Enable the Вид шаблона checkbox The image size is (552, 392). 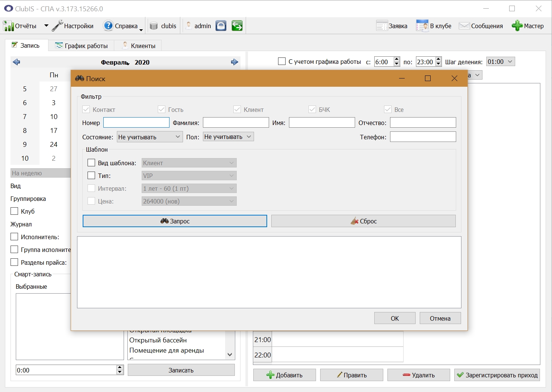pyautogui.click(x=91, y=163)
